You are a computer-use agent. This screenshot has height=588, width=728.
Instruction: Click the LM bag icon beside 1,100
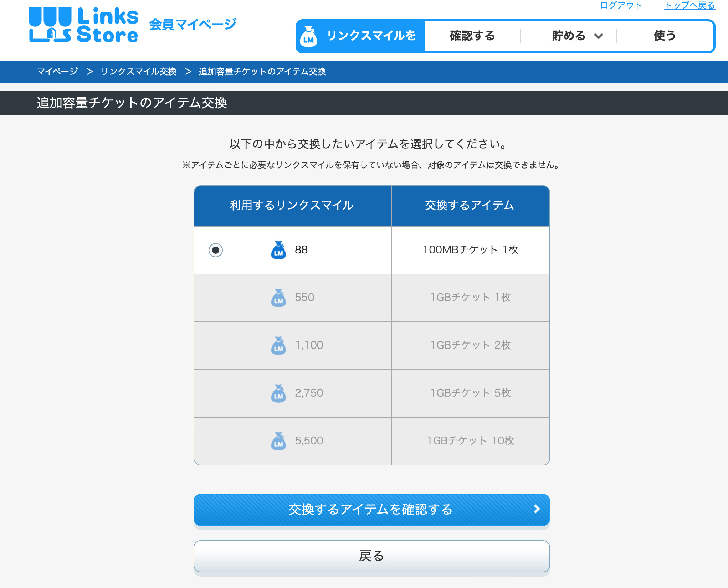click(x=278, y=346)
